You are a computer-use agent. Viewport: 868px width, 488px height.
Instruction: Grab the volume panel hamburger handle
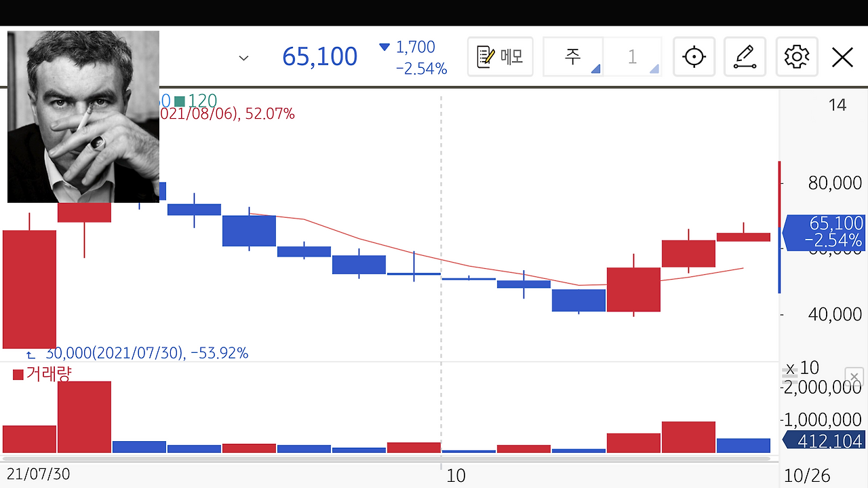pyautogui.click(x=789, y=371)
